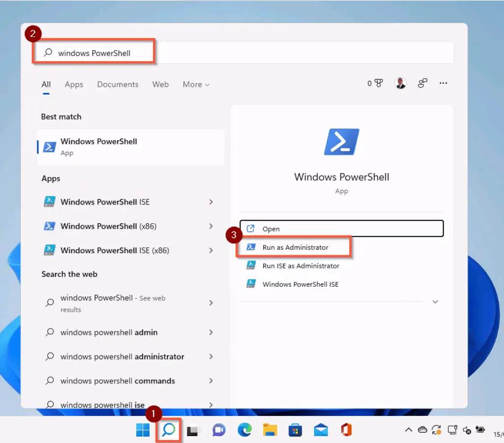
Task: Open the Chat app on taskbar
Action: pos(219,430)
